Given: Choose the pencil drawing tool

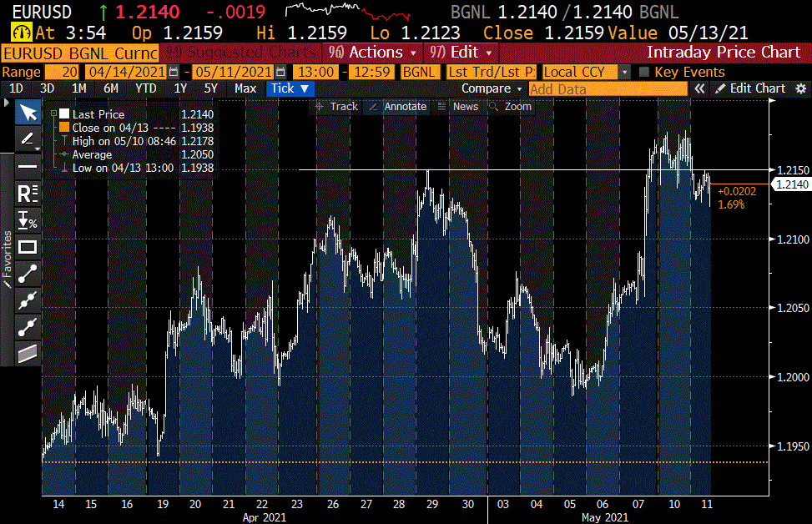Looking at the screenshot, I should point(28,139).
